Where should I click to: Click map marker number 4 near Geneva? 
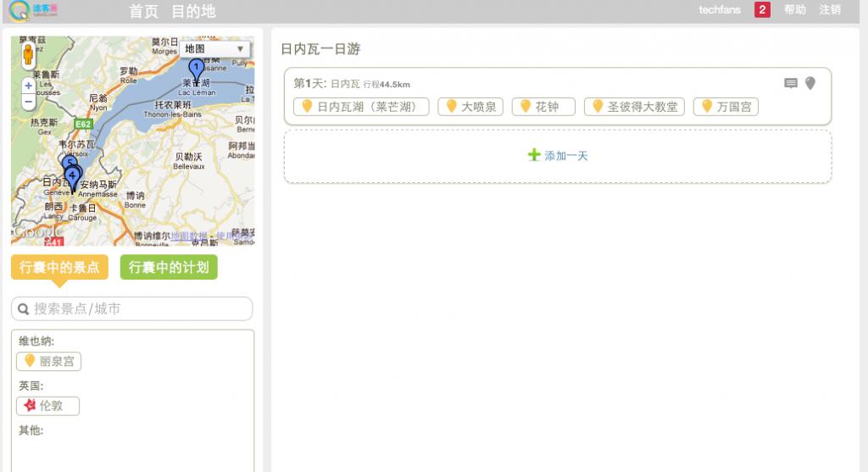point(72,178)
